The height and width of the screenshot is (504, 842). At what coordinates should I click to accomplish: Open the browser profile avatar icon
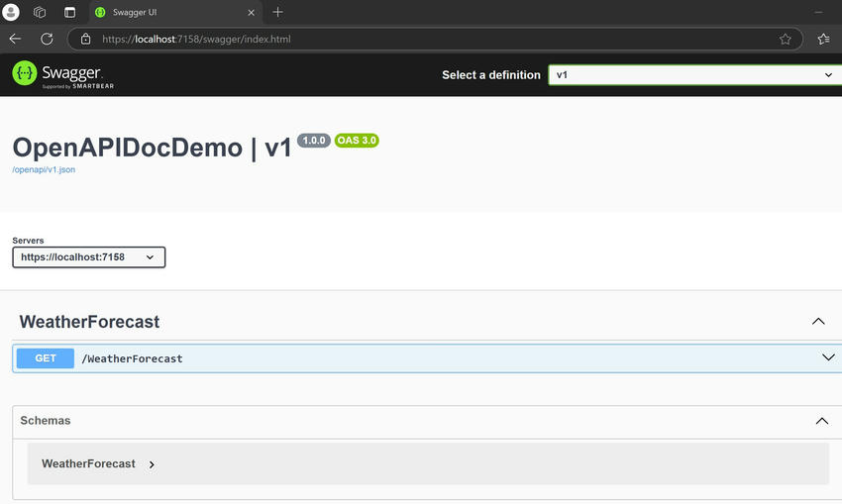(x=10, y=12)
